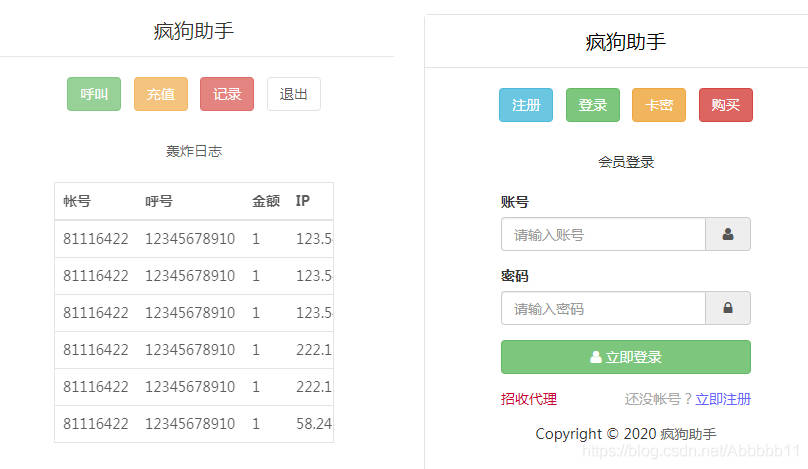
Task: Focus the 请输入账号 input field
Action: click(603, 234)
